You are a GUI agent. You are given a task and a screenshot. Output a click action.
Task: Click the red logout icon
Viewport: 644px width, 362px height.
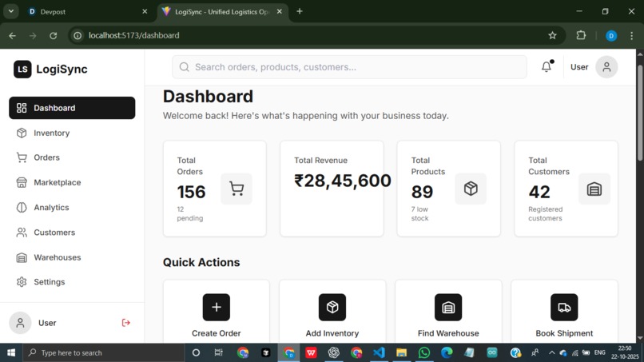point(126,323)
